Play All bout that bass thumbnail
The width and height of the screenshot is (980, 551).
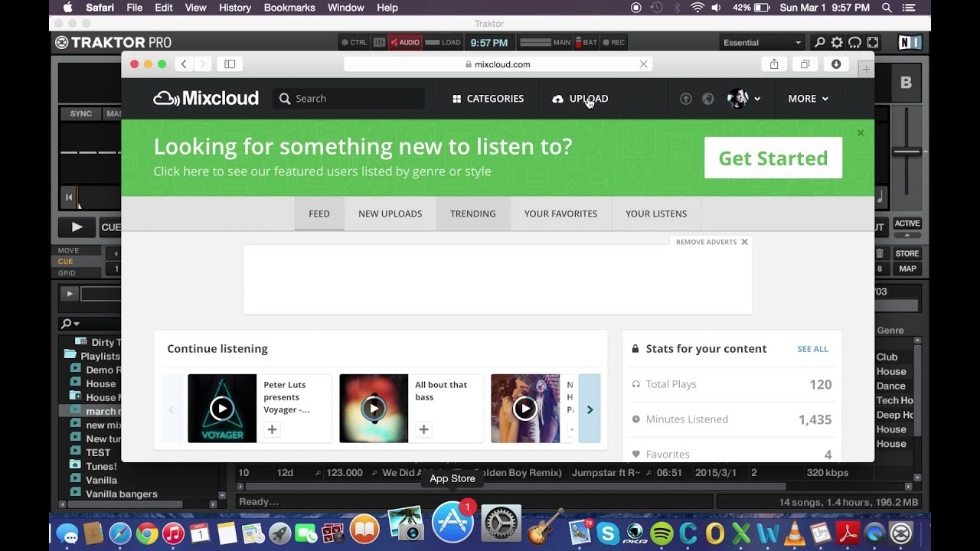(x=374, y=409)
